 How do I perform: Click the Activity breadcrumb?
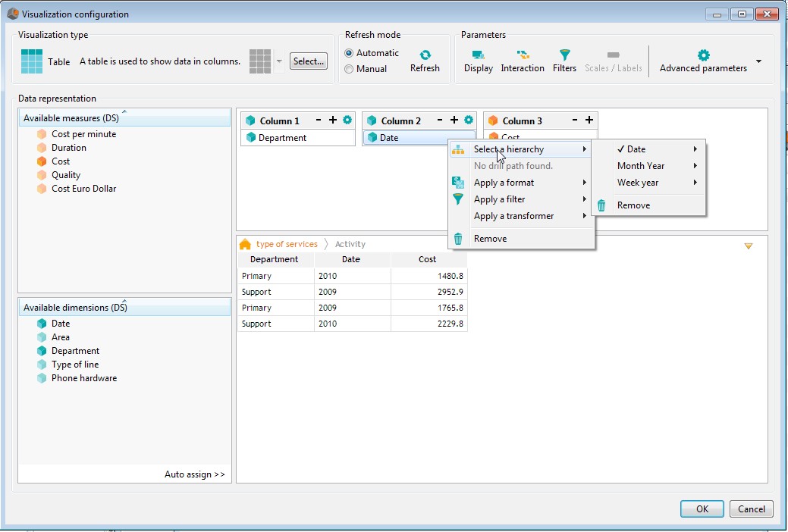[x=350, y=244]
